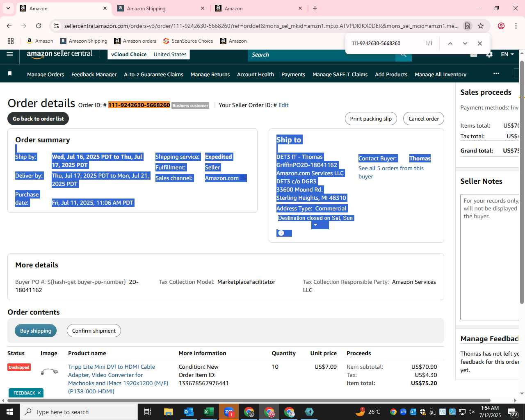Image resolution: width=525 pixels, height=420 pixels.
Task: Click the vertical page scrollbar
Action: tap(522, 182)
